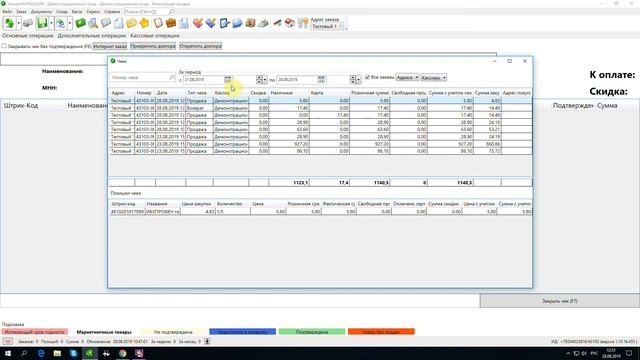Open Microsoft Edge from the taskbar
640x360 pixels.
(41, 353)
